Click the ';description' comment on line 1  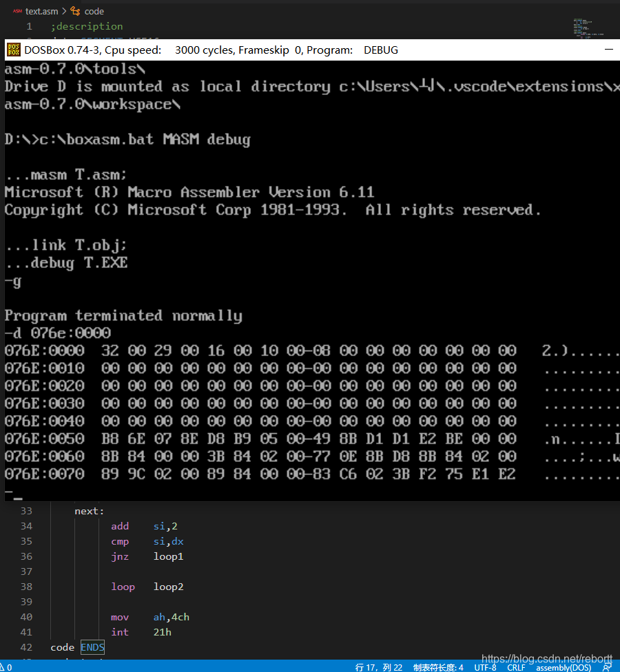click(x=87, y=27)
